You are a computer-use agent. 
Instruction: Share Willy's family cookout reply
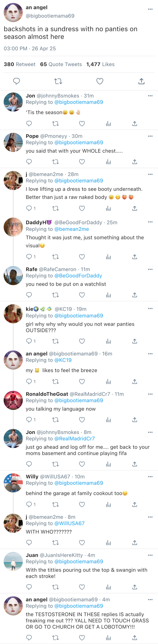pyautogui.click(x=134, y=504)
